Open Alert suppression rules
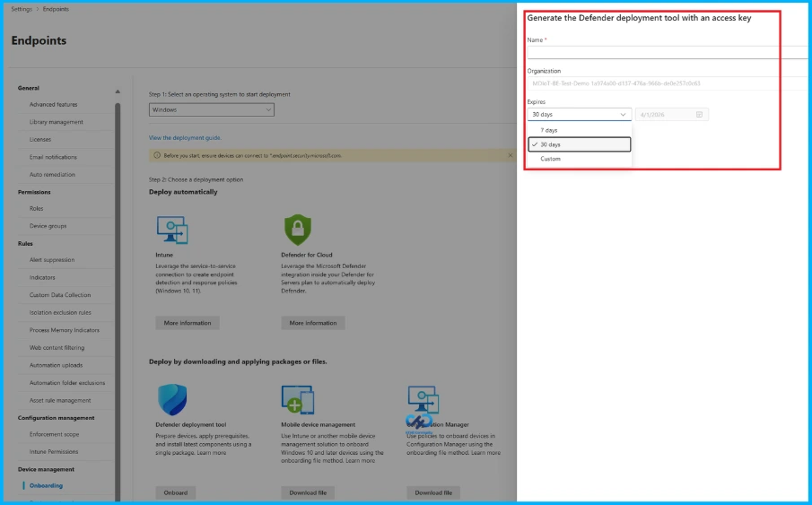This screenshot has width=812, height=505. [x=52, y=260]
